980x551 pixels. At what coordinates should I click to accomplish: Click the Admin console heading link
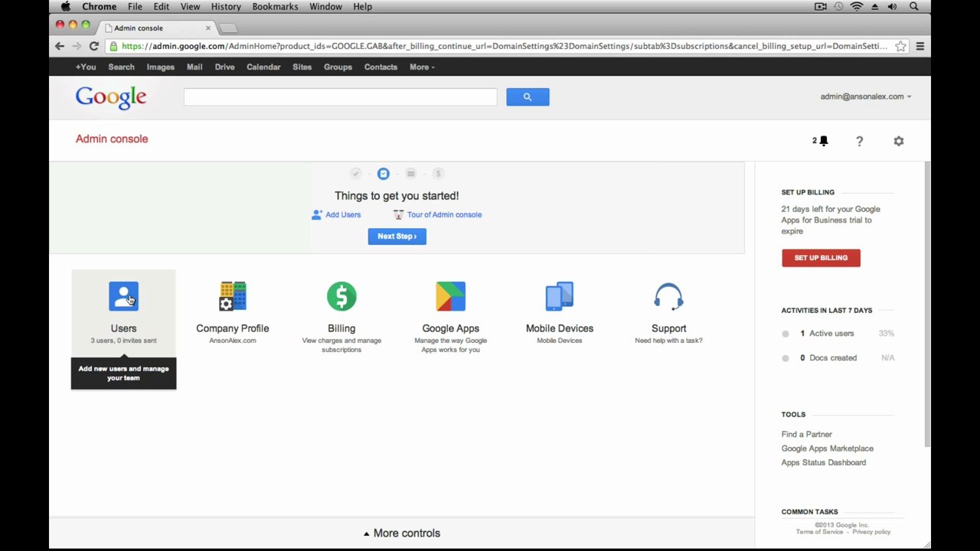112,139
